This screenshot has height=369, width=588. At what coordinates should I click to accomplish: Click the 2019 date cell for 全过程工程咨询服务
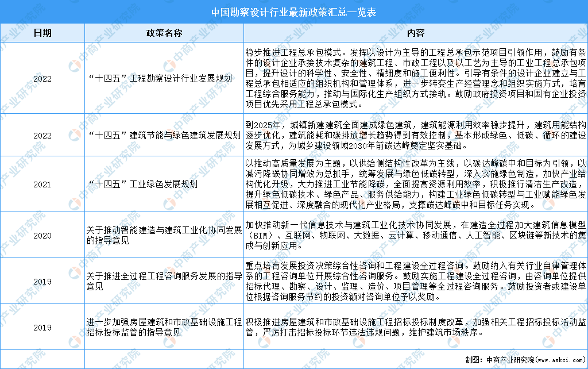click(x=42, y=281)
